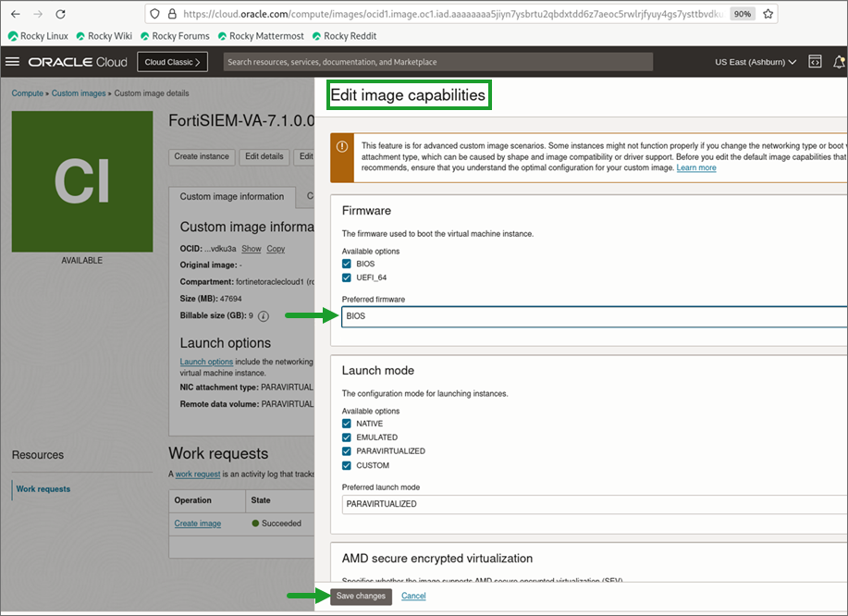This screenshot has width=848, height=616.
Task: Click the Save changes button
Action: click(360, 597)
